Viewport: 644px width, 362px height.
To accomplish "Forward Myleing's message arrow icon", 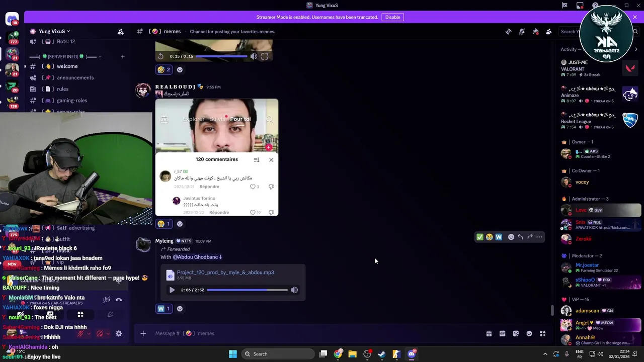I will (x=530, y=237).
